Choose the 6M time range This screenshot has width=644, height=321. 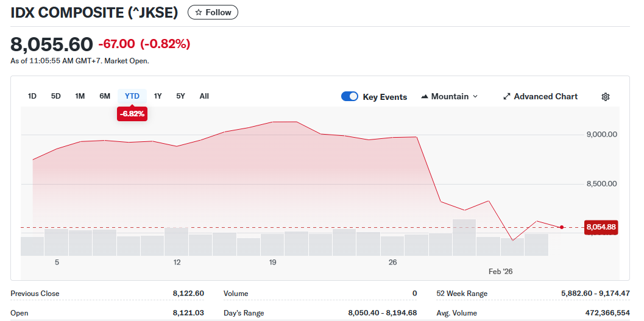click(105, 96)
